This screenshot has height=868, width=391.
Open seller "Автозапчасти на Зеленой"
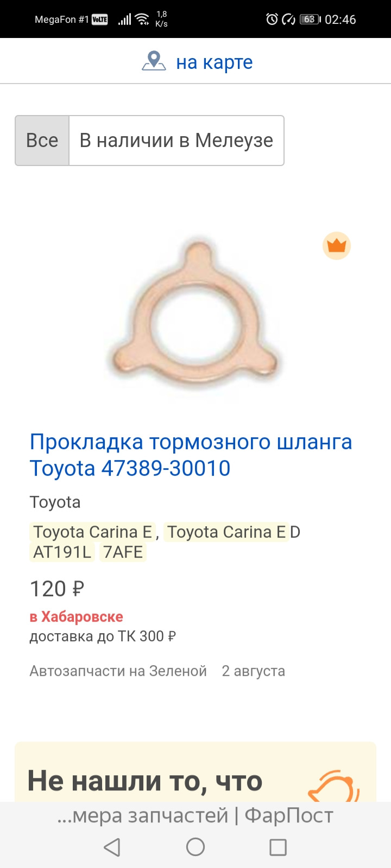tap(118, 671)
